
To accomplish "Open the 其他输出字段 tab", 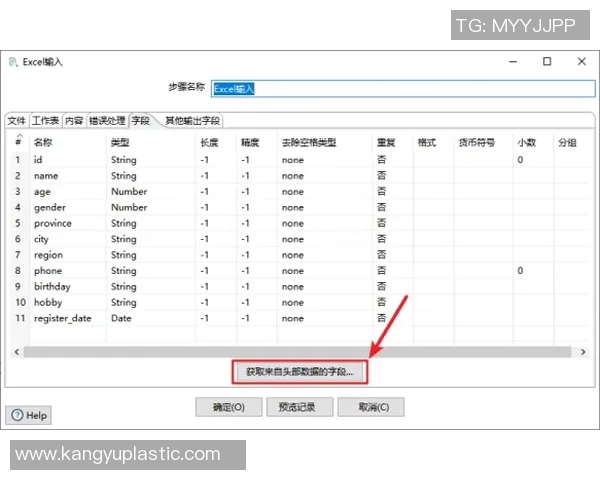I will [x=192, y=121].
